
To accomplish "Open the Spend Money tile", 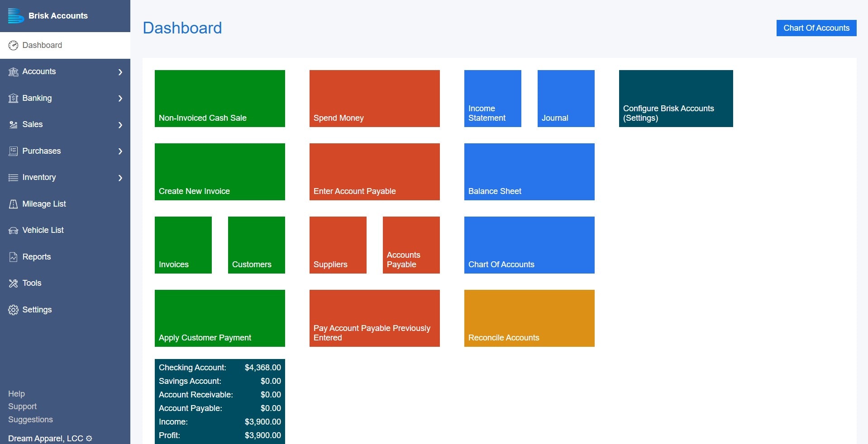I will [x=374, y=98].
